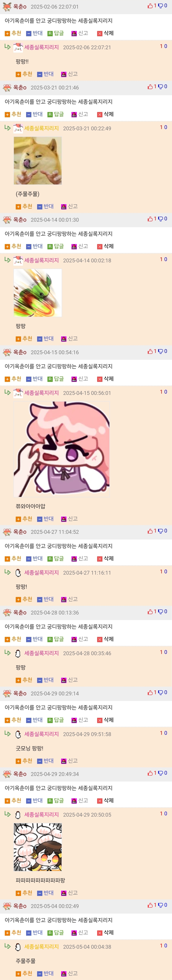The image size is (172, 980).
Task: Click thumbs-down icon on 2025-03-21 00:21:46 comment
Action: coord(161,87)
